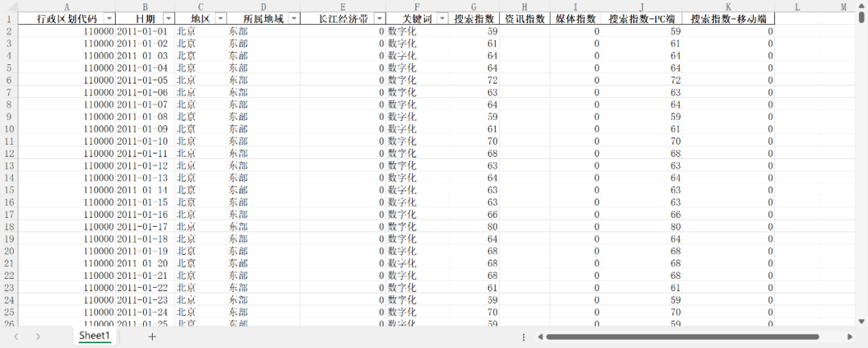This screenshot has height=348, width=868.
Task: Select 北京 in the 2011-01-03 row
Action: click(x=201, y=55)
